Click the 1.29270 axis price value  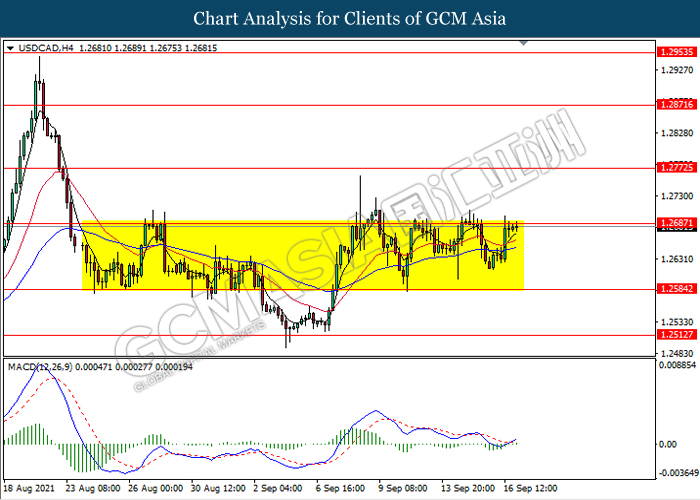tap(677, 70)
